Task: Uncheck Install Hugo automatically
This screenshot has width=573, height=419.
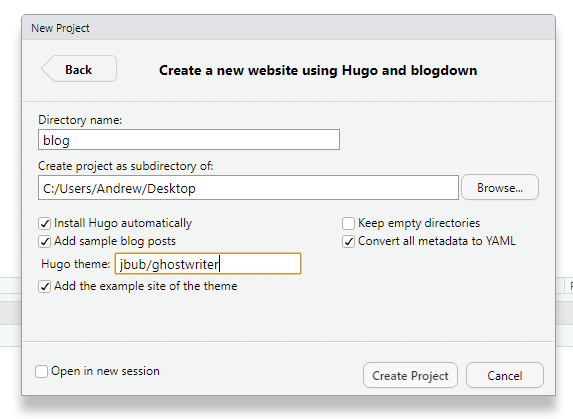Action: click(x=45, y=223)
